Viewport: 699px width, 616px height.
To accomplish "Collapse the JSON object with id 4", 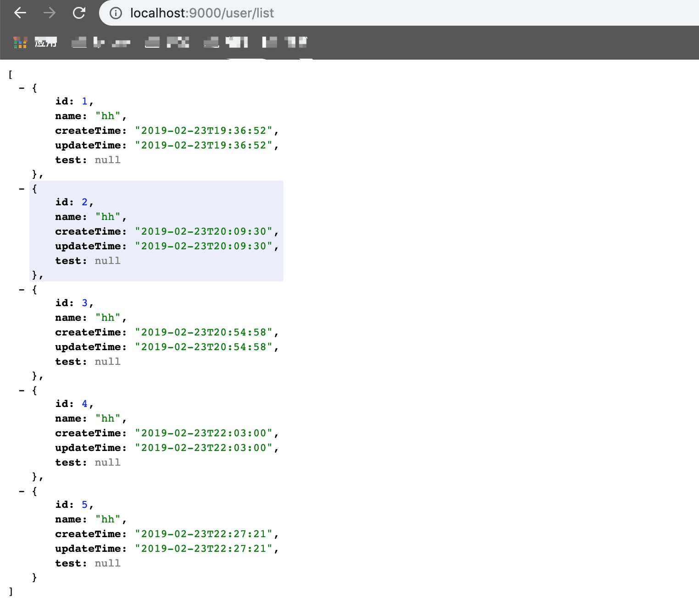I will [22, 390].
